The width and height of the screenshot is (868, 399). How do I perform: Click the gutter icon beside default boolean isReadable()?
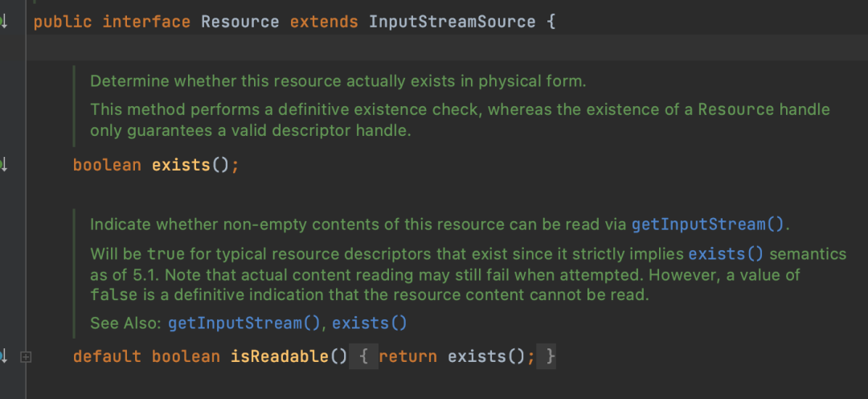[2, 356]
